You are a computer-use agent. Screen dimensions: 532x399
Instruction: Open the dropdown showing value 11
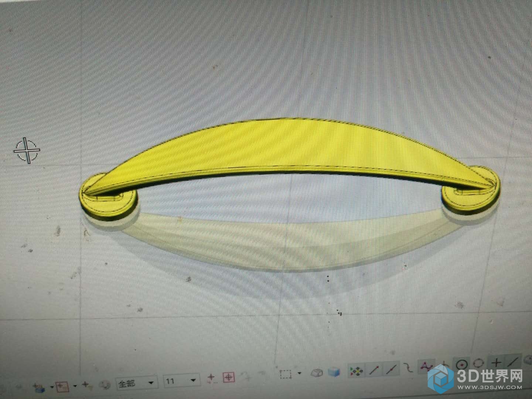point(181,381)
